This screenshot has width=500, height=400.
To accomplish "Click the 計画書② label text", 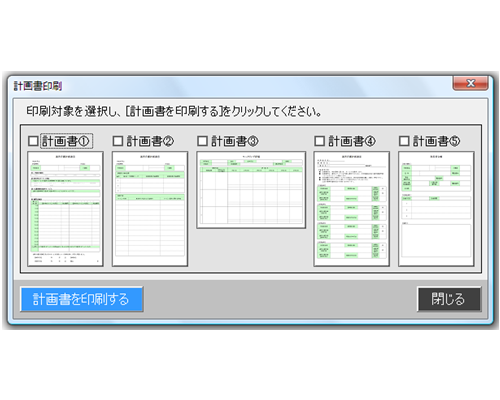I will [150, 141].
